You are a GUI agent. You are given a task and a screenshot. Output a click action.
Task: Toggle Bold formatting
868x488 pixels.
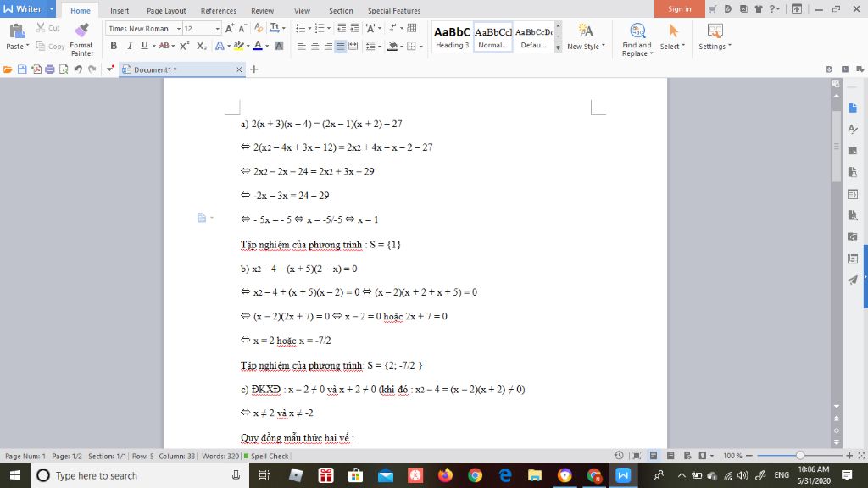click(114, 46)
